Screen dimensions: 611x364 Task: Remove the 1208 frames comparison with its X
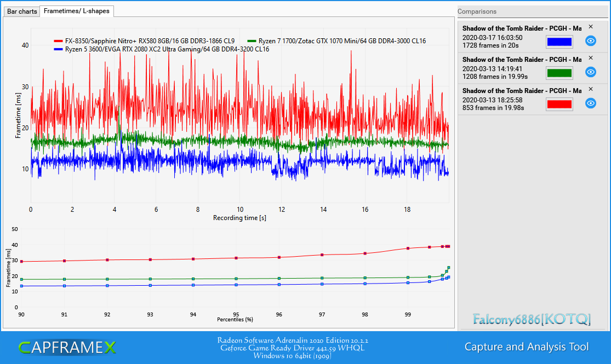coord(591,58)
